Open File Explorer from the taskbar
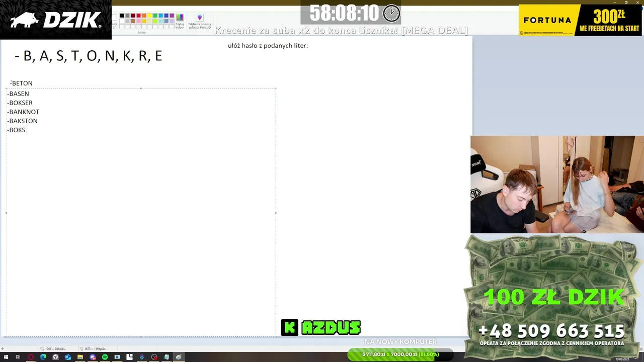The height and width of the screenshot is (362, 644). [x=80, y=357]
